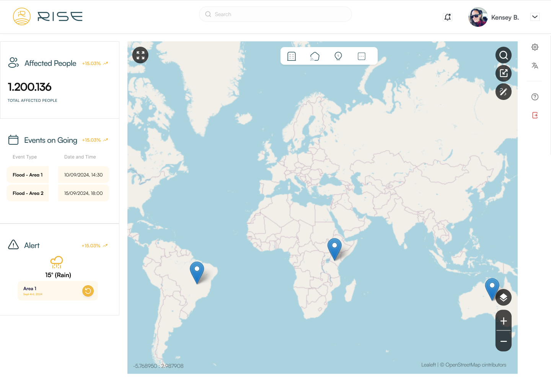Click the Search input field

pos(275,14)
